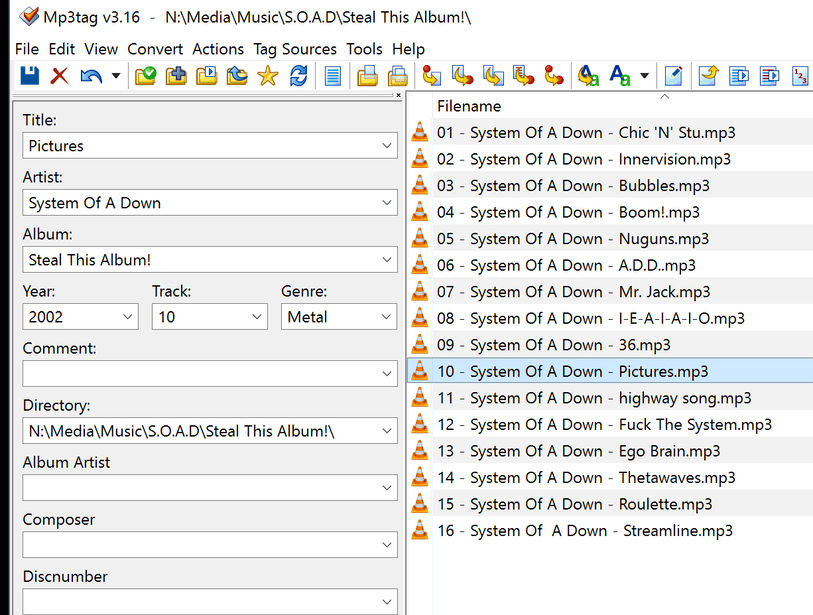
Task: Expand the Genre dropdown showing Metal
Action: pos(386,317)
